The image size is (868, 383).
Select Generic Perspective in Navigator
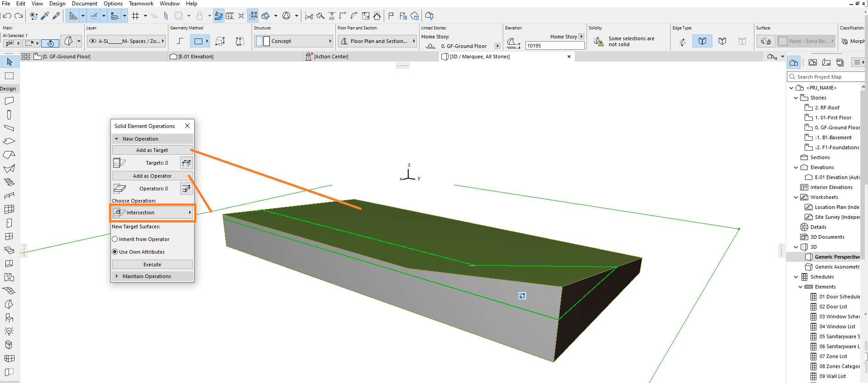(837, 257)
